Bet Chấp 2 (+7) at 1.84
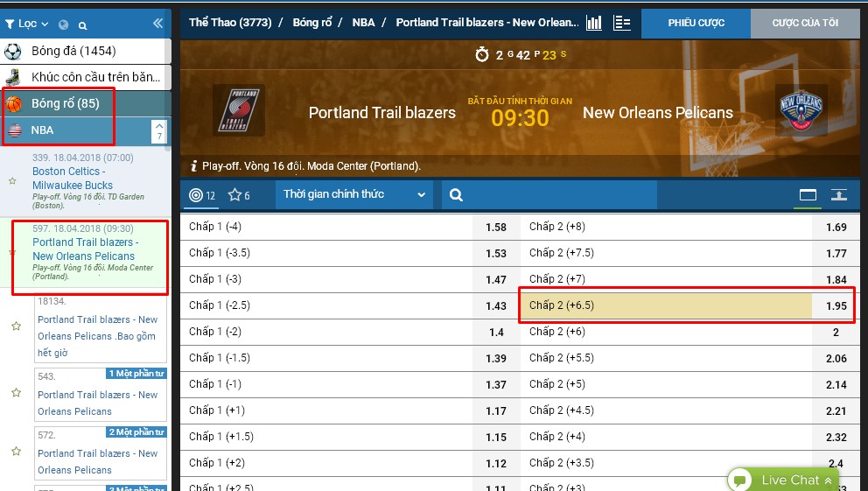Screen dimensions: 868x491 coord(690,279)
